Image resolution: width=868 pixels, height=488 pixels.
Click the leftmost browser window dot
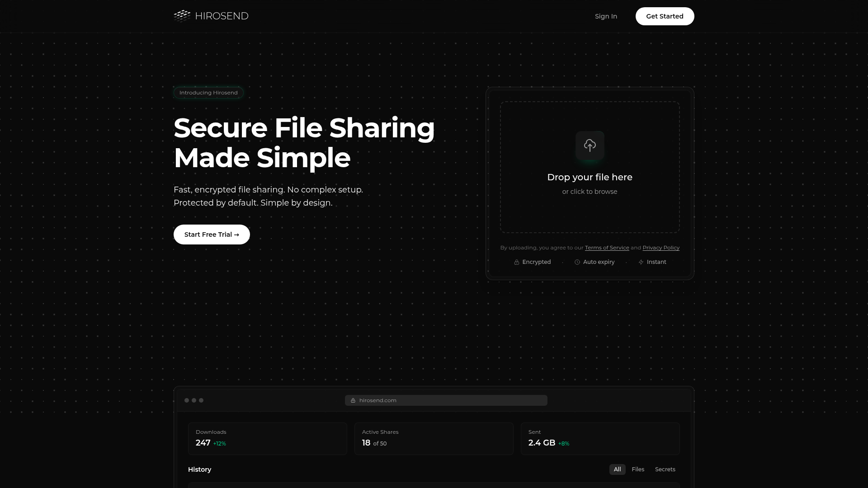187,400
